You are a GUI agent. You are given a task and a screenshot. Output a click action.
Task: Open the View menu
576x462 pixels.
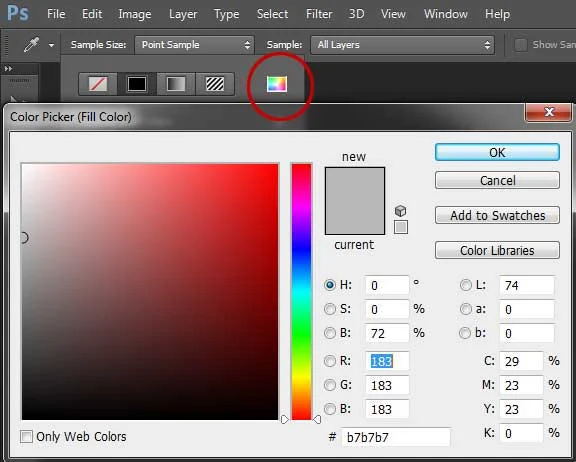[393, 14]
